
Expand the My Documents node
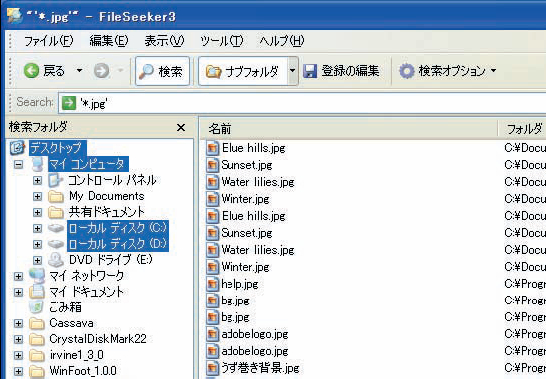[37, 196]
